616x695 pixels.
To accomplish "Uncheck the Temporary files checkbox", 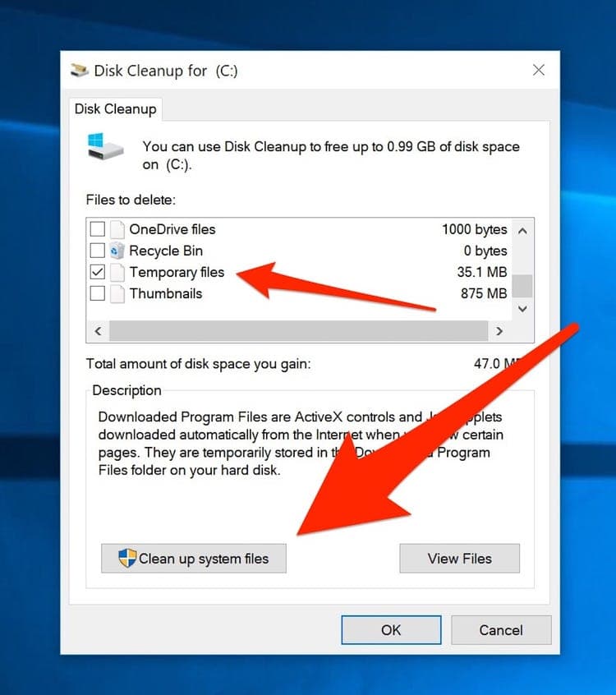I will point(98,272).
